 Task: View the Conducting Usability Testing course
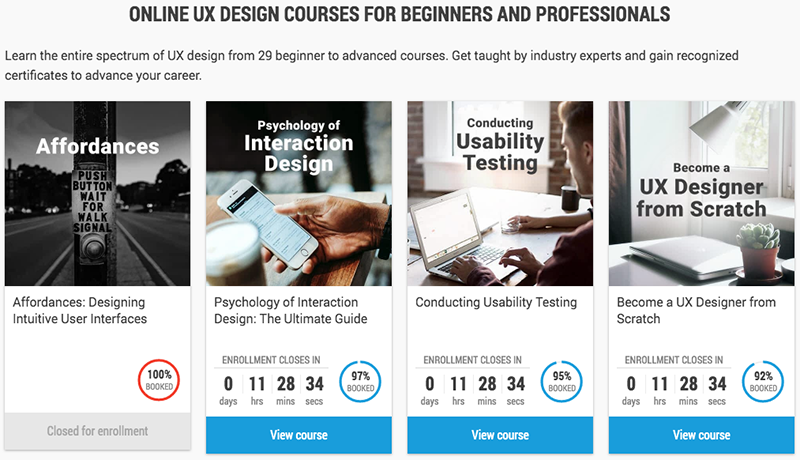[500, 435]
